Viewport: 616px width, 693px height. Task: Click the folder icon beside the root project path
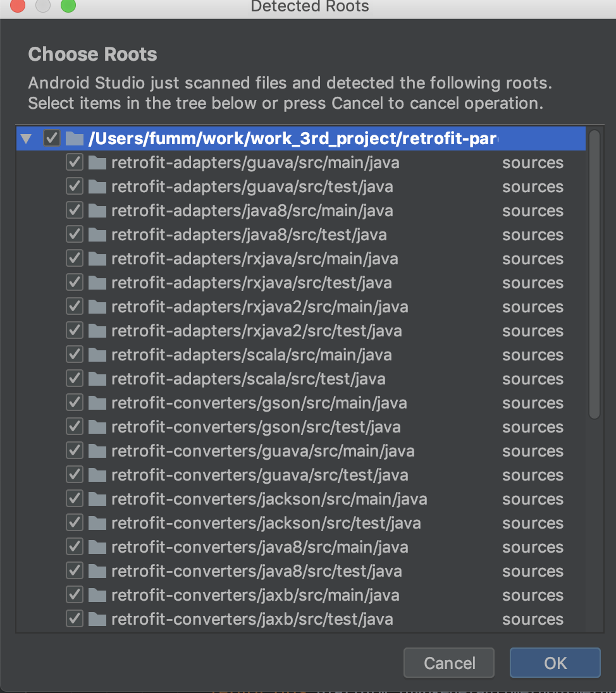[x=74, y=138]
